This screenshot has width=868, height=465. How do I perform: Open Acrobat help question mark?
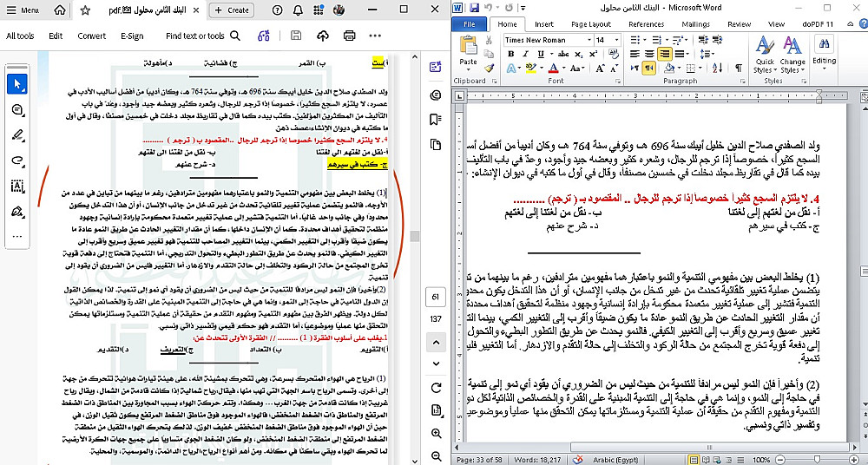click(x=278, y=10)
